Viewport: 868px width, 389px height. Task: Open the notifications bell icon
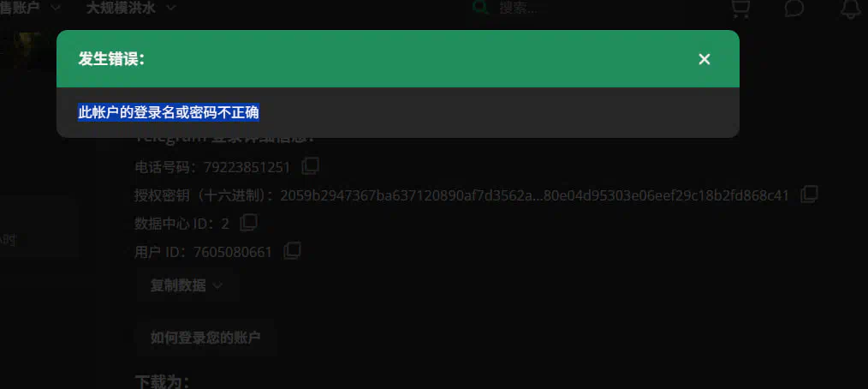pyautogui.click(x=850, y=9)
